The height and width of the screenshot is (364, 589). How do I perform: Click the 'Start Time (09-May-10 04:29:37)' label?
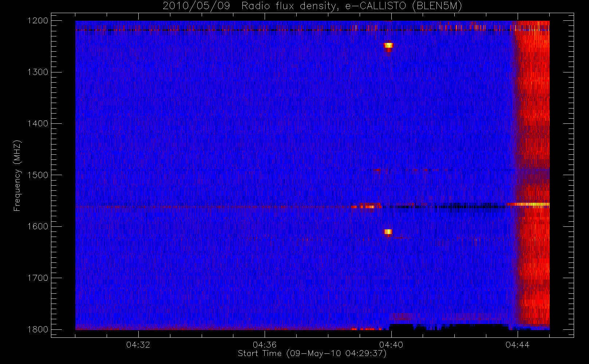point(312,353)
